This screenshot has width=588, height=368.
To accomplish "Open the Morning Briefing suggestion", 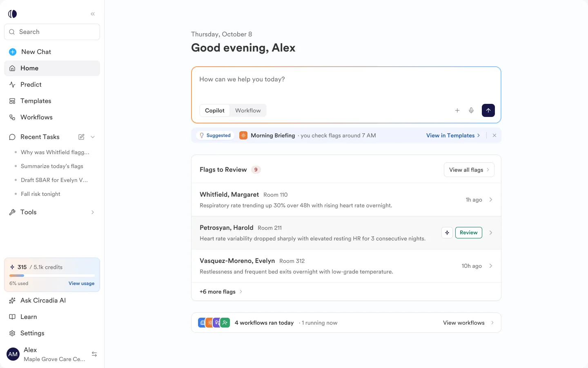I will 273,135.
